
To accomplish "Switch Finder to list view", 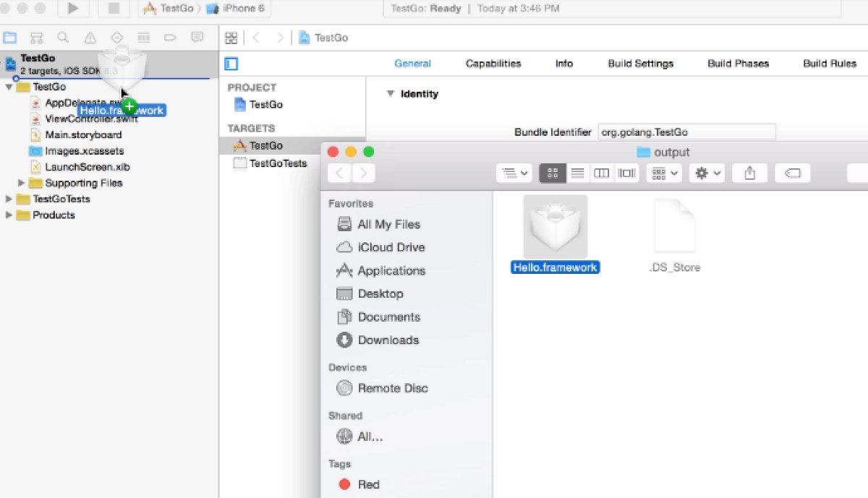I will (x=578, y=173).
